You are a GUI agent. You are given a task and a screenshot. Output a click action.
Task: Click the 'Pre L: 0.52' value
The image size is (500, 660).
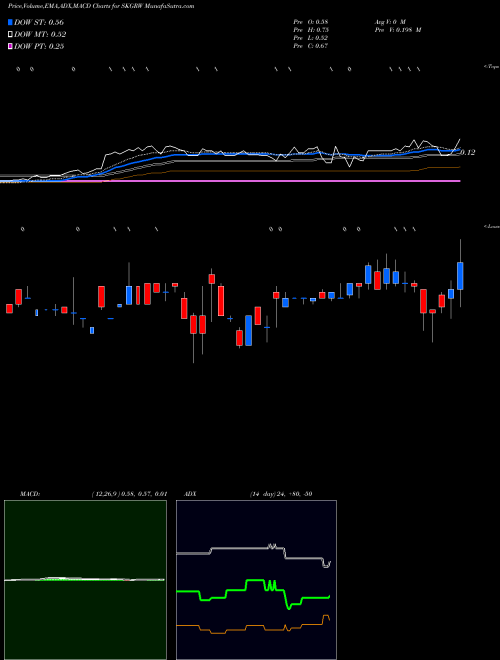311,38
